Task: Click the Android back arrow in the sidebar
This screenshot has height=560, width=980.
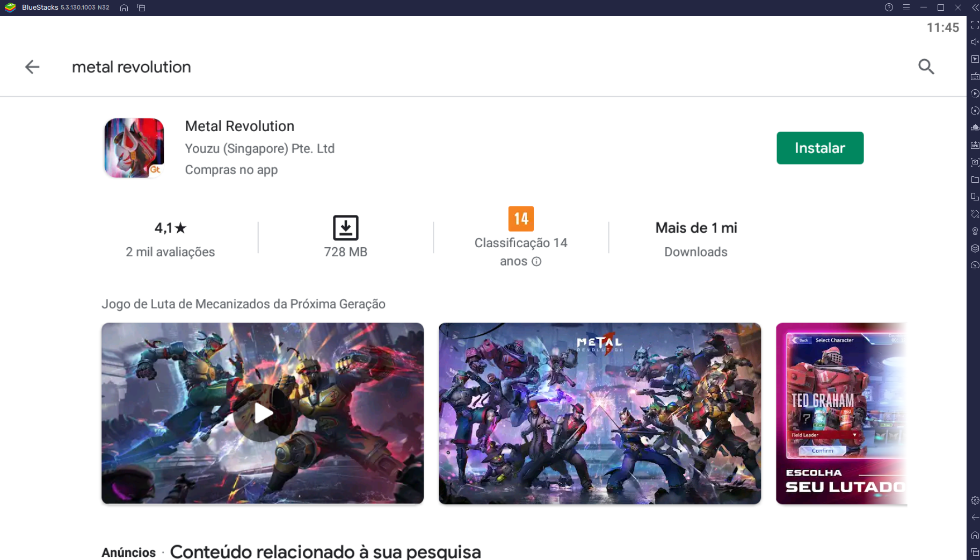Action: pos(975,518)
